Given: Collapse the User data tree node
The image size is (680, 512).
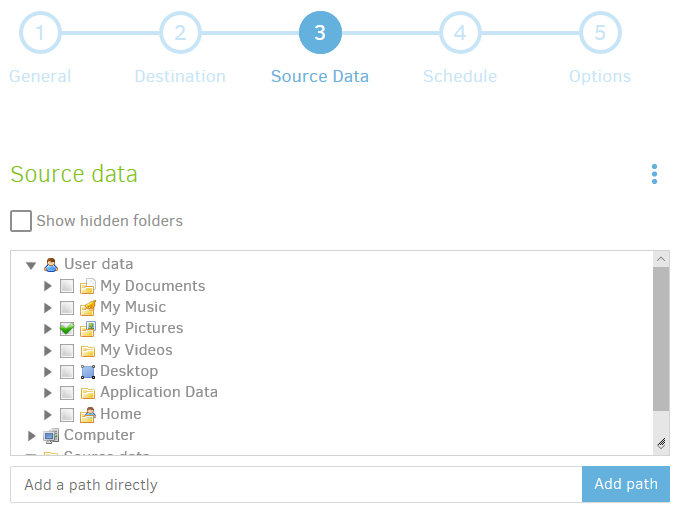Looking at the screenshot, I should (31, 265).
